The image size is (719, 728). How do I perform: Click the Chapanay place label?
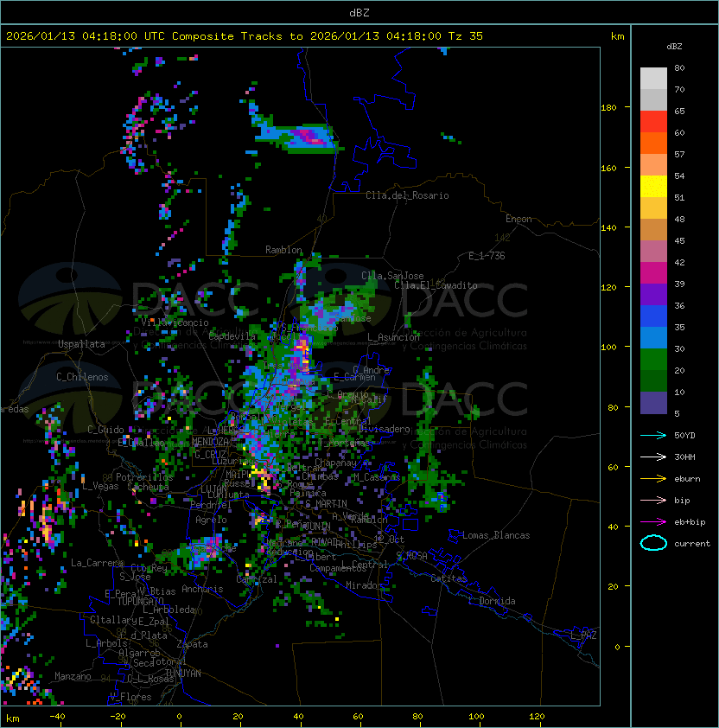(x=335, y=463)
